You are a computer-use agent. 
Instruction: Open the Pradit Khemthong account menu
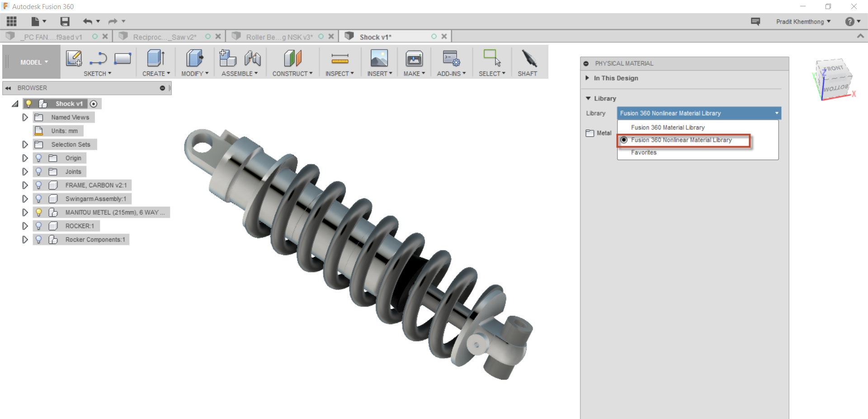pyautogui.click(x=803, y=22)
